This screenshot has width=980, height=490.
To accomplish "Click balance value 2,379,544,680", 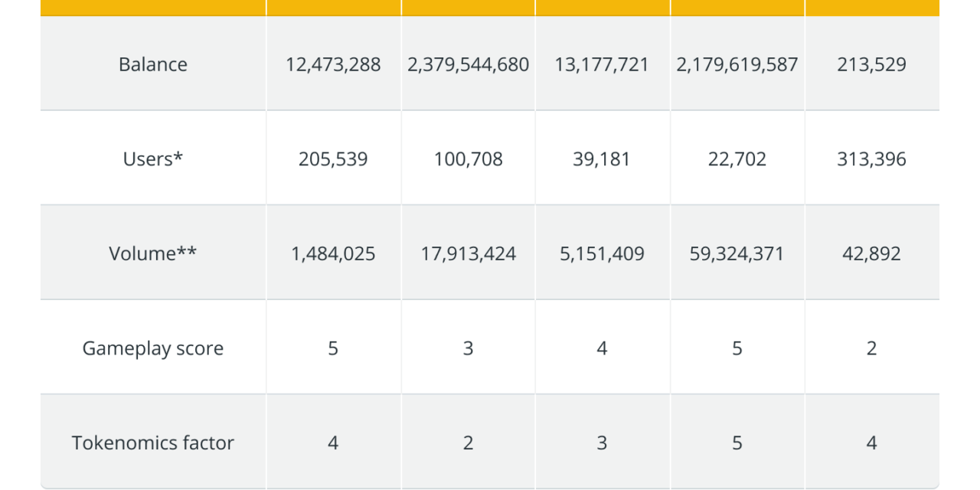I will [468, 64].
